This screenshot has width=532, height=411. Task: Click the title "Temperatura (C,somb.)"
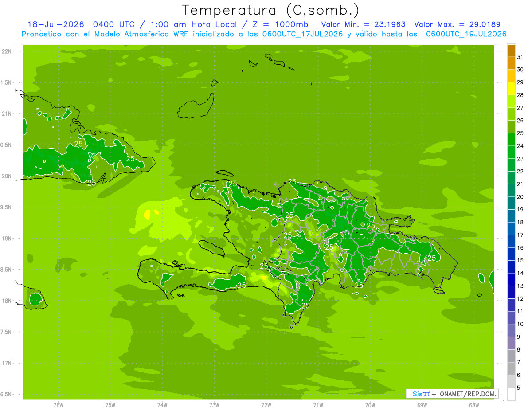[x=271, y=10]
